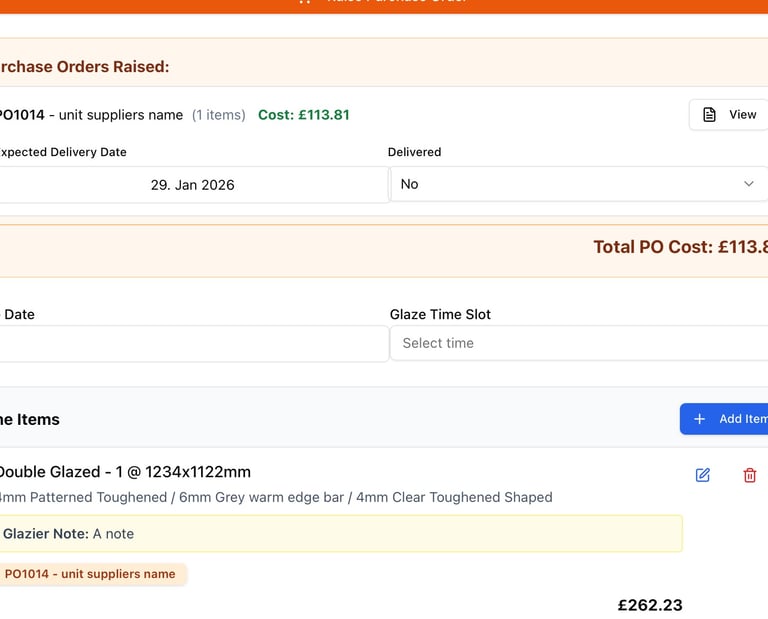Image resolution: width=768 pixels, height=619 pixels.
Task: Click the glass specification description text
Action: [275, 497]
